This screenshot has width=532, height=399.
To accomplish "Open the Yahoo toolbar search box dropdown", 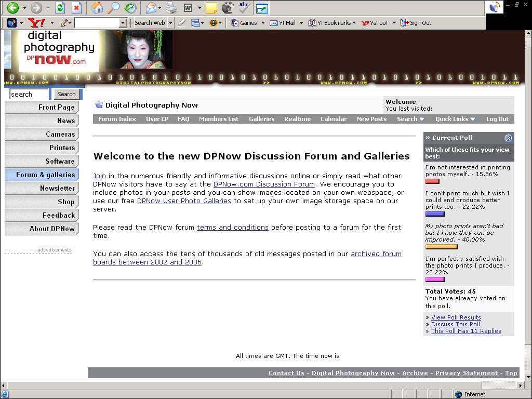I will tap(123, 23).
